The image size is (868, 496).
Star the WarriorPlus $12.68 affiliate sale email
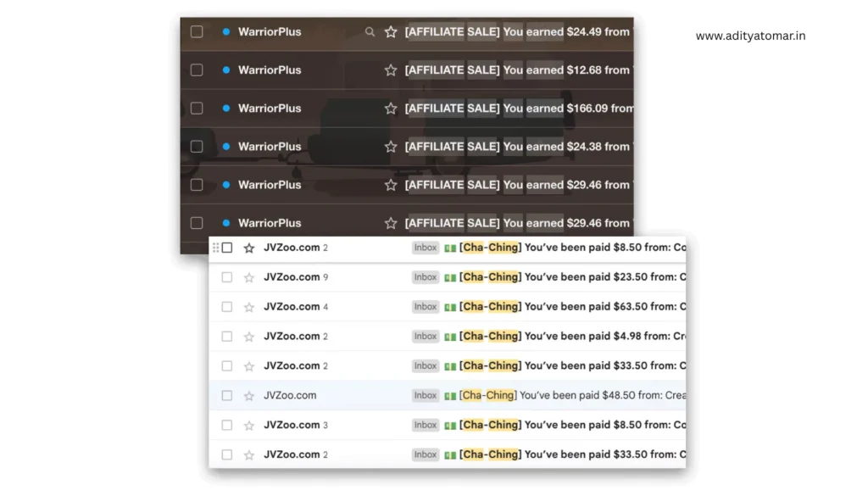click(391, 70)
